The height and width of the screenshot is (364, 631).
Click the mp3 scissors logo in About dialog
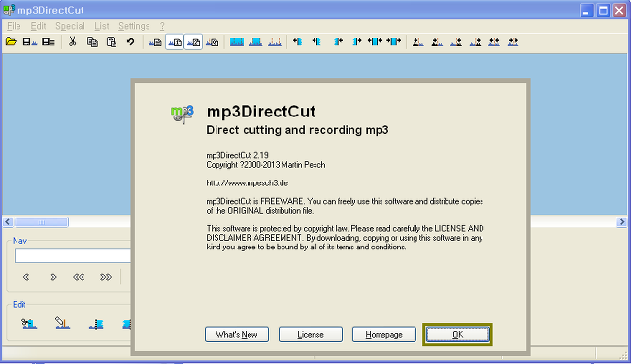pyautogui.click(x=183, y=114)
